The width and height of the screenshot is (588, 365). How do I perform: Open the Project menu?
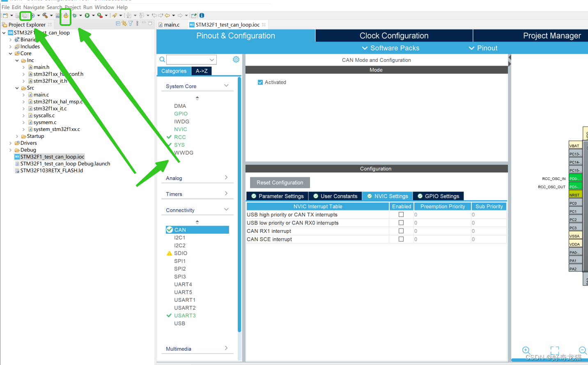(x=73, y=7)
